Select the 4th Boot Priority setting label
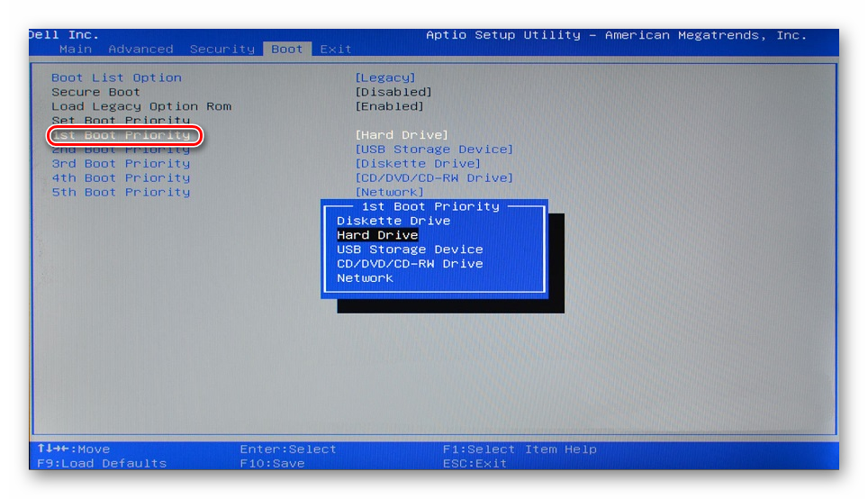This screenshot has width=868, height=499. point(121,178)
